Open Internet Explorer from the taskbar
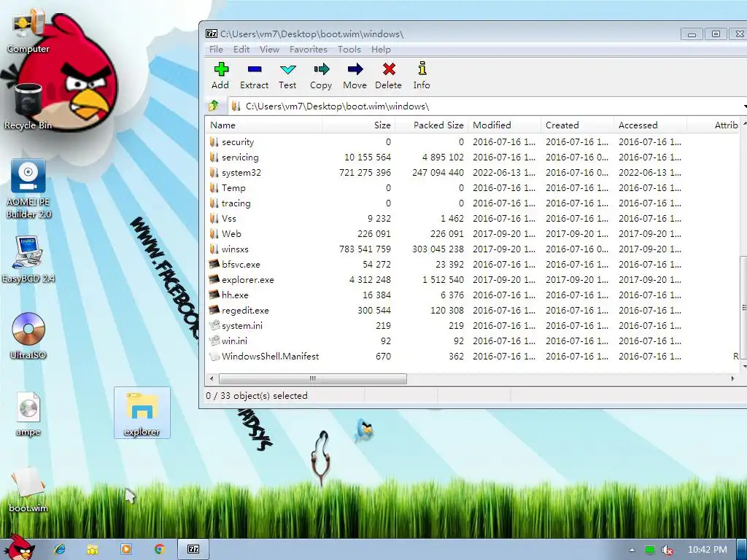Viewport: 747px width, 560px height. coord(60,549)
